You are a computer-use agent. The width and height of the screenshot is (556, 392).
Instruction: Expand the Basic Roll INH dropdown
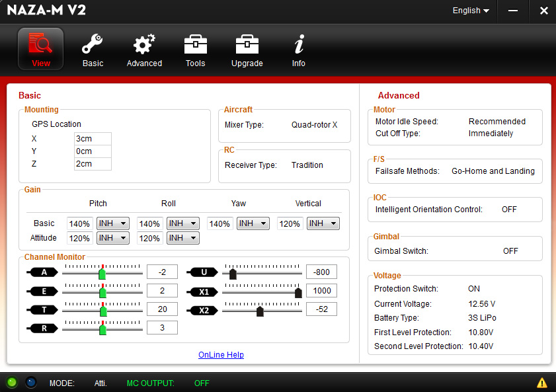coord(183,223)
